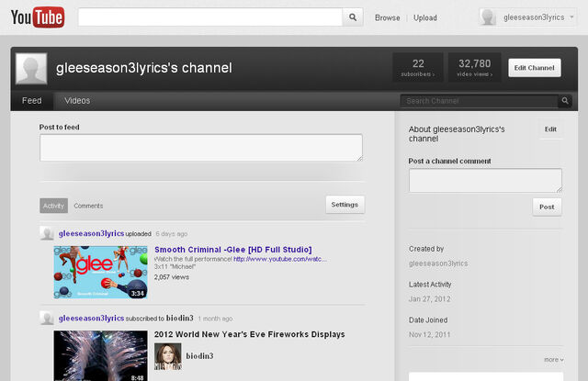Click the channel search magnifier icon

point(565,101)
